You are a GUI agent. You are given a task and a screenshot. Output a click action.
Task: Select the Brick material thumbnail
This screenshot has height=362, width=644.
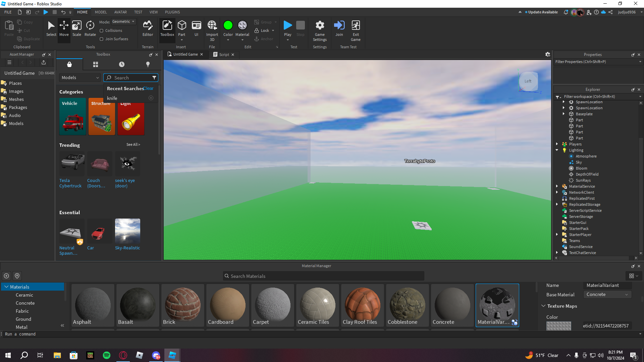pos(183,305)
